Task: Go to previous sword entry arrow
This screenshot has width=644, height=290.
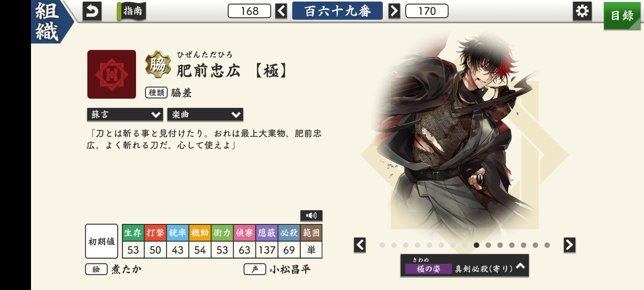Action: click(x=281, y=11)
